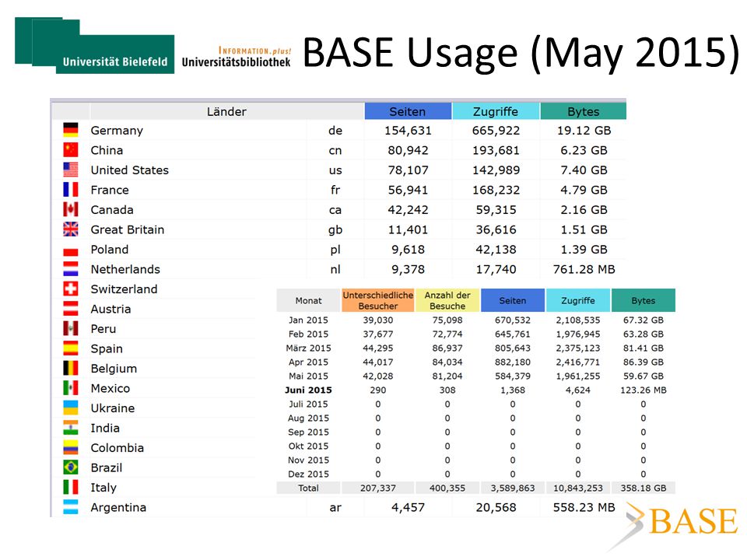Click the 'März 2015' month row
The width and height of the screenshot is (747, 560).
(308, 348)
